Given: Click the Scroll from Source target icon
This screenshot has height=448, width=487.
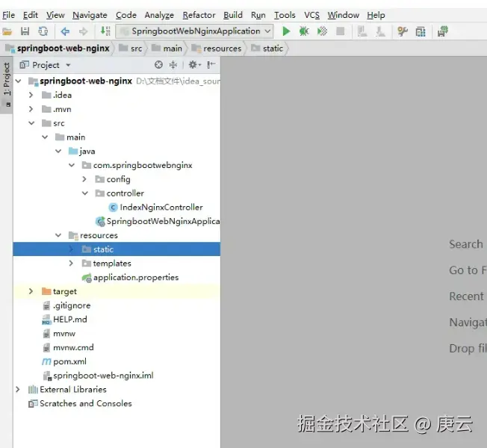Looking at the screenshot, I should click(158, 64).
